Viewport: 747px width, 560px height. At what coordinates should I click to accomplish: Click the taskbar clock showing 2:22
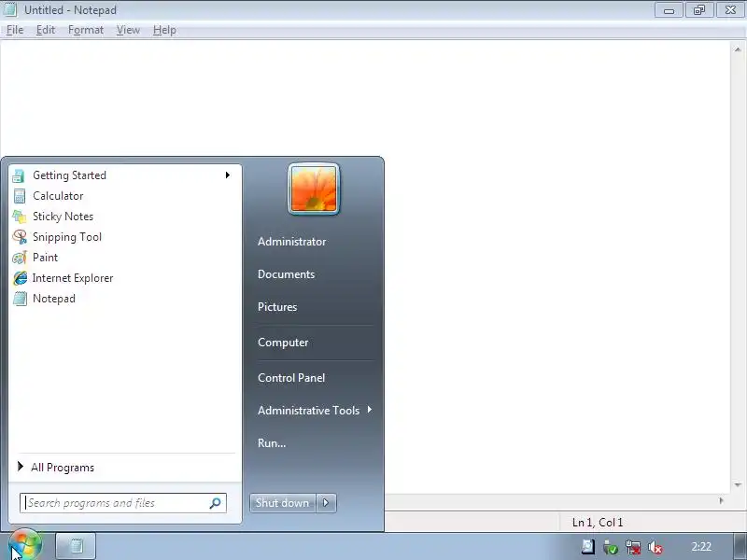pos(701,547)
